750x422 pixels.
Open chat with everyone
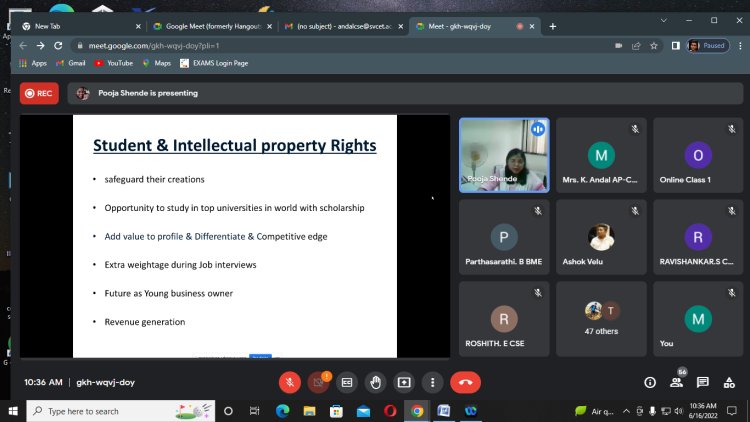703,382
